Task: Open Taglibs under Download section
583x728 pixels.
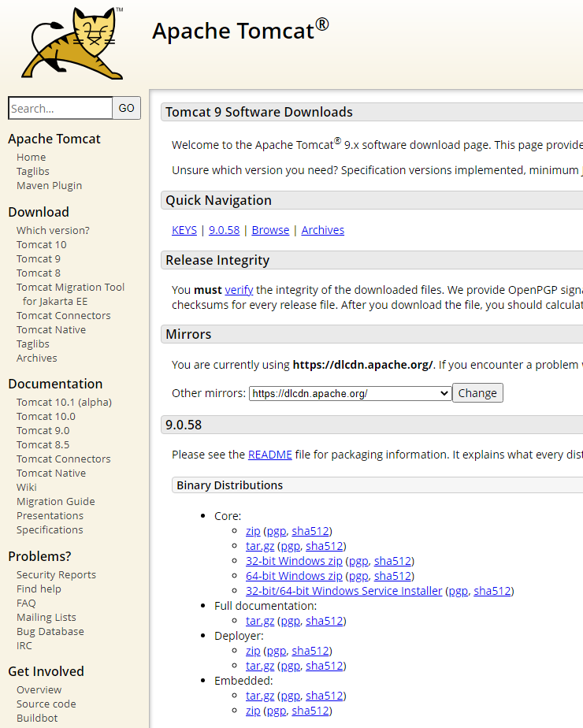Action: [33, 344]
